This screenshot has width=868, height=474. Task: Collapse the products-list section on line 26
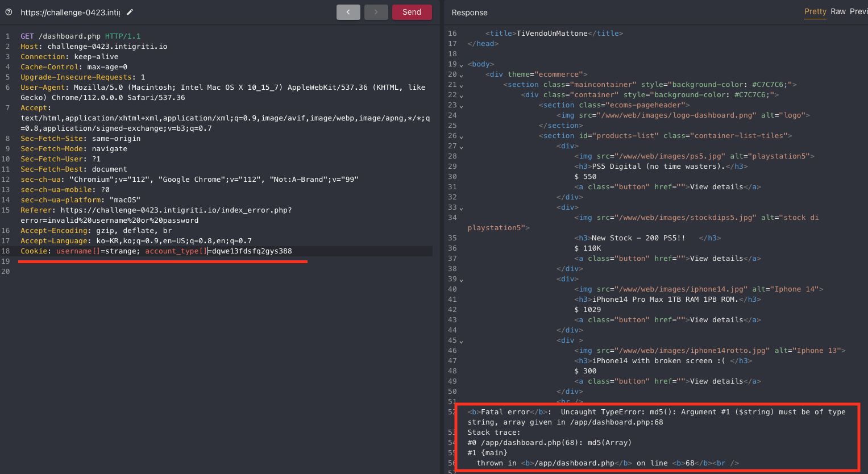click(x=461, y=136)
